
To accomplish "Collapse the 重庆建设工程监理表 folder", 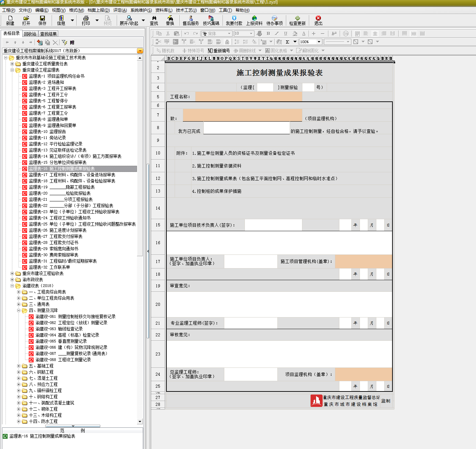I will 12,70.
